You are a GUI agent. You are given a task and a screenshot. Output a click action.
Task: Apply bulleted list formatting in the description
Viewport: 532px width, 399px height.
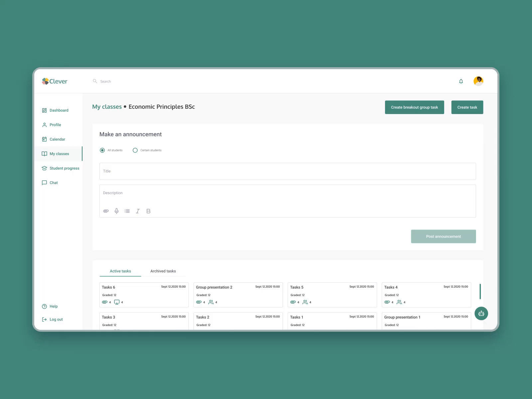click(127, 211)
